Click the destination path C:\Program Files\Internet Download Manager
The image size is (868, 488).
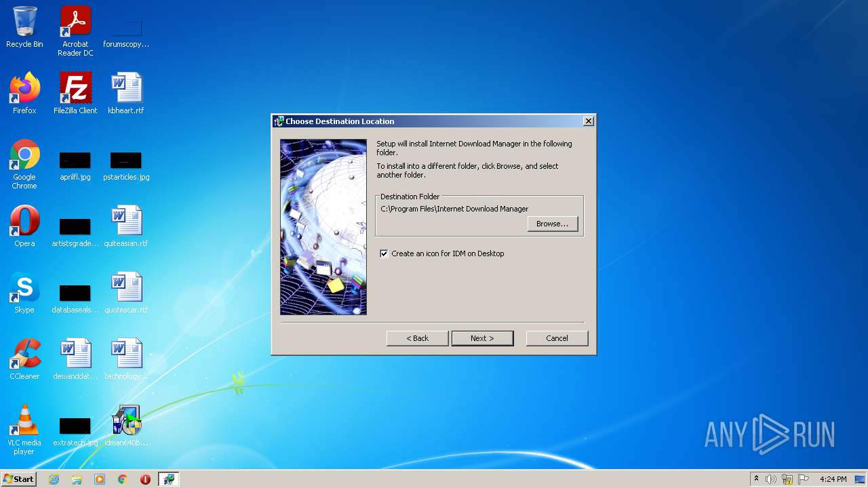tap(454, 209)
